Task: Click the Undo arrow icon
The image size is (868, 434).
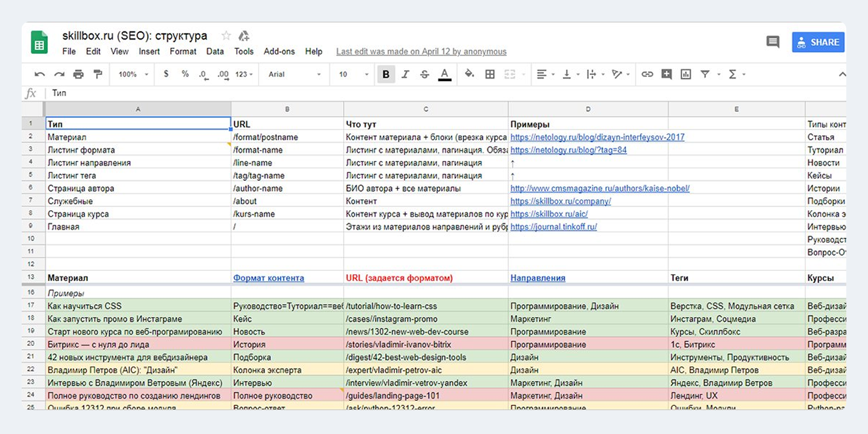Action: (39, 75)
